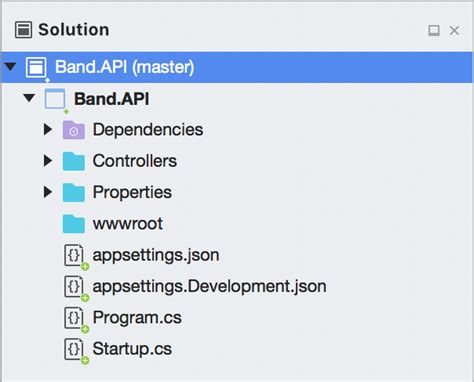This screenshot has height=382, width=474.
Task: Expand the Properties folder
Action: [x=48, y=192]
